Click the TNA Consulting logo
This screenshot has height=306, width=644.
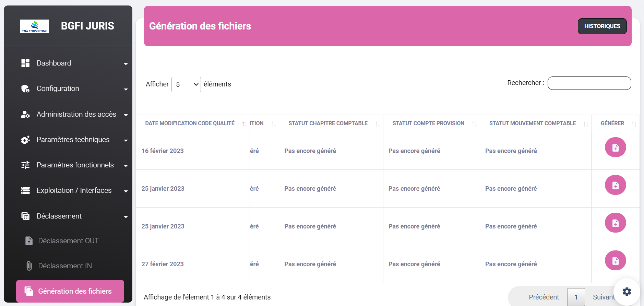point(35,26)
